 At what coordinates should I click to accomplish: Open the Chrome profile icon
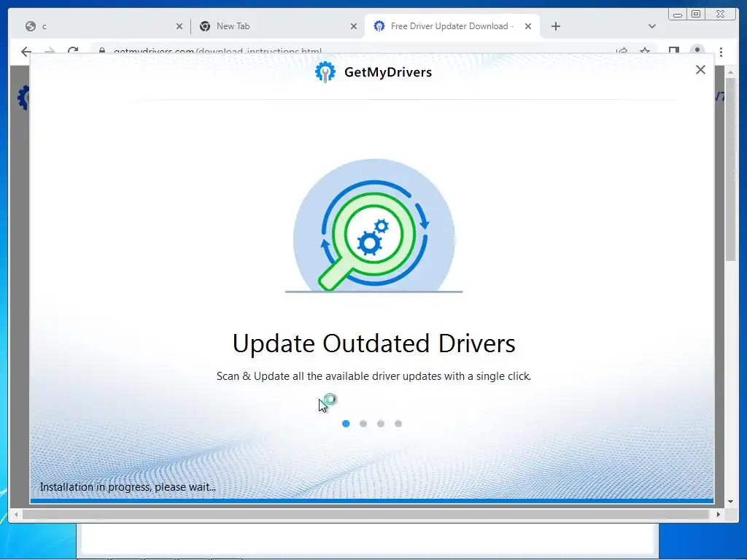[x=697, y=50]
